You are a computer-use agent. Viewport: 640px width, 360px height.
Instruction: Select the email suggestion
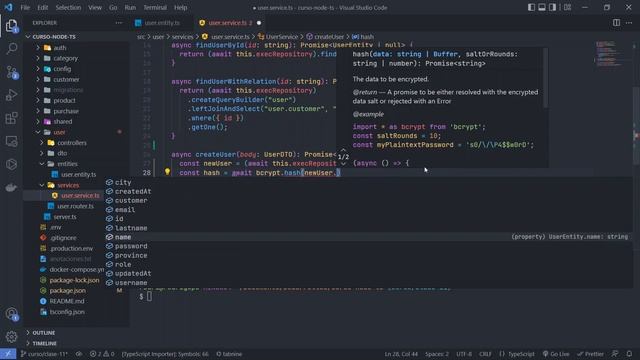[x=124, y=210]
